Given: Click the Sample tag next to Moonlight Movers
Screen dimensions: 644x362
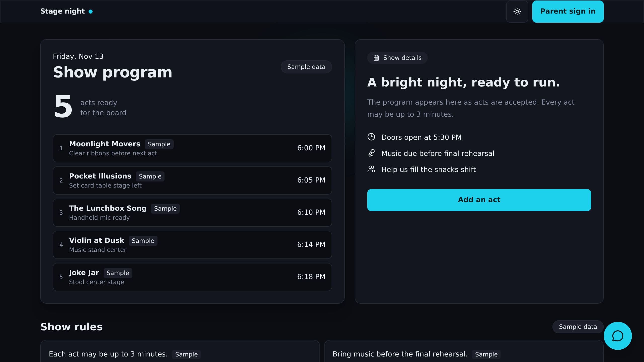Looking at the screenshot, I should coord(159,144).
